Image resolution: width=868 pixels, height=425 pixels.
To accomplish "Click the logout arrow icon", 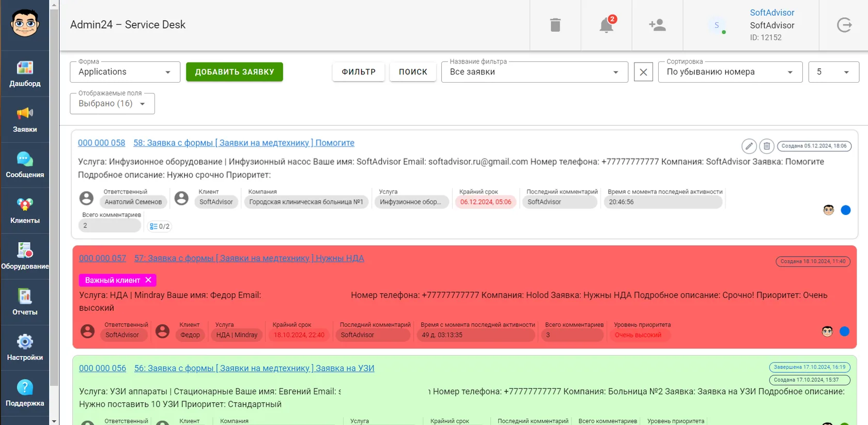I will (844, 25).
